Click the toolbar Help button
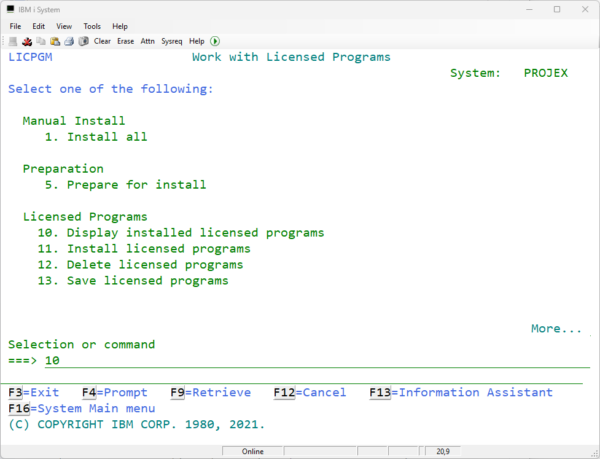600x459 pixels. click(x=197, y=41)
